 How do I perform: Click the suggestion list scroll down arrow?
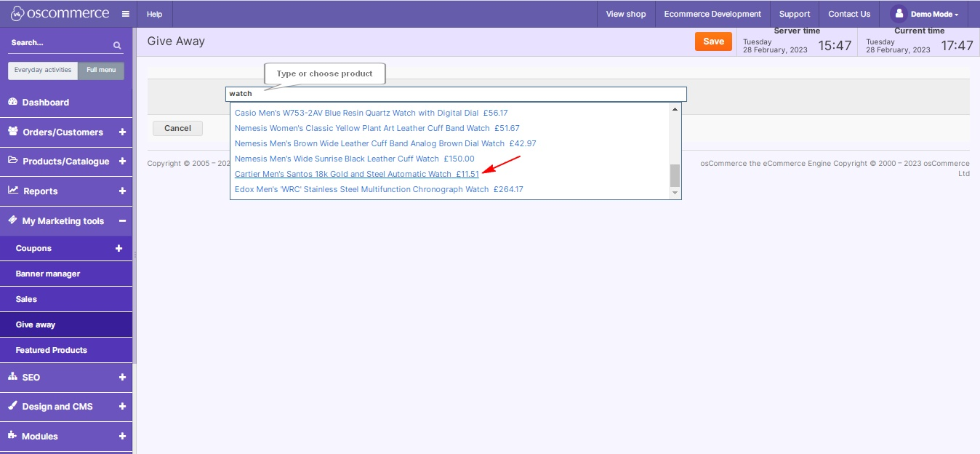(x=675, y=193)
